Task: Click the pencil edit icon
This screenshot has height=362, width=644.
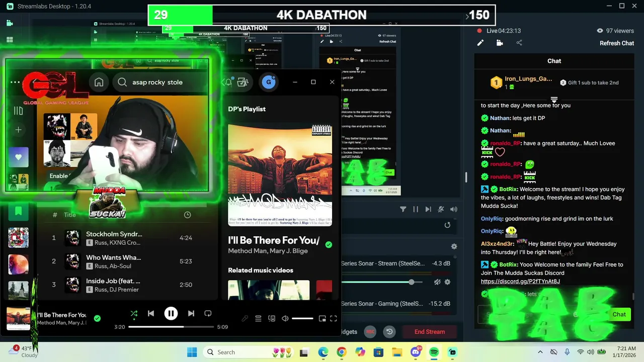Action: 480,43
